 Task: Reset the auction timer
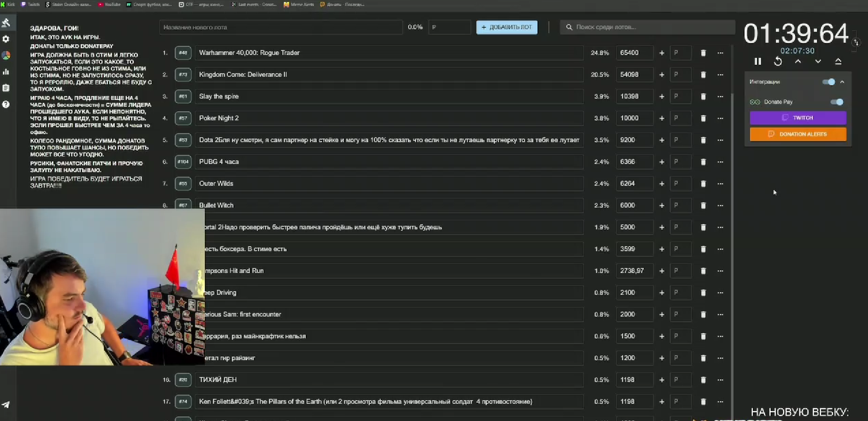click(x=778, y=61)
